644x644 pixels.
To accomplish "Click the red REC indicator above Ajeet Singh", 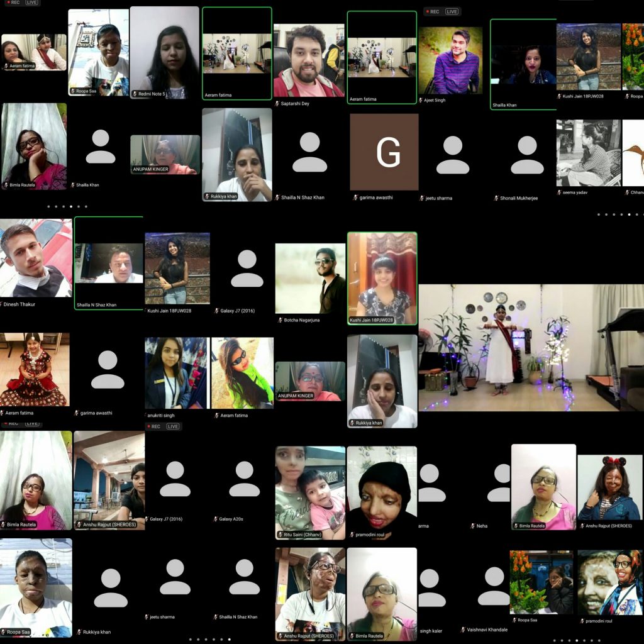I will pyautogui.click(x=432, y=11).
